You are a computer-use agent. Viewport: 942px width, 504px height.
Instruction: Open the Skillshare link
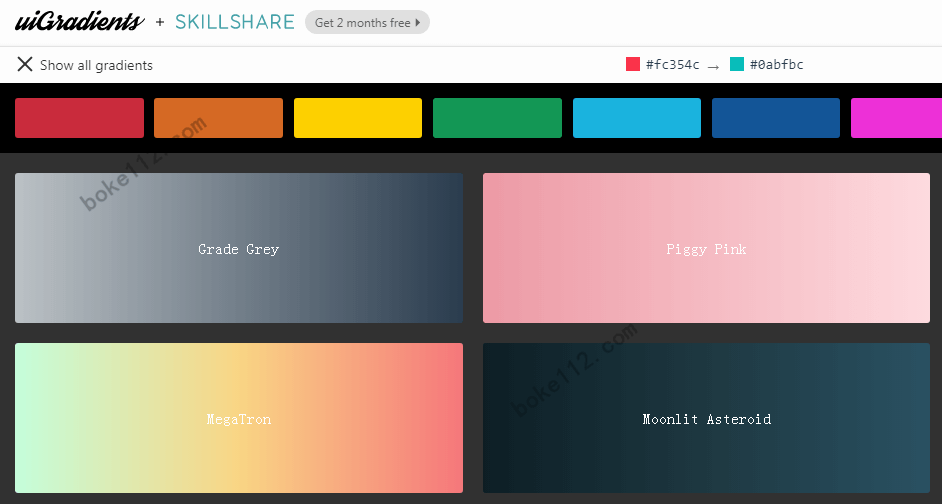(235, 22)
